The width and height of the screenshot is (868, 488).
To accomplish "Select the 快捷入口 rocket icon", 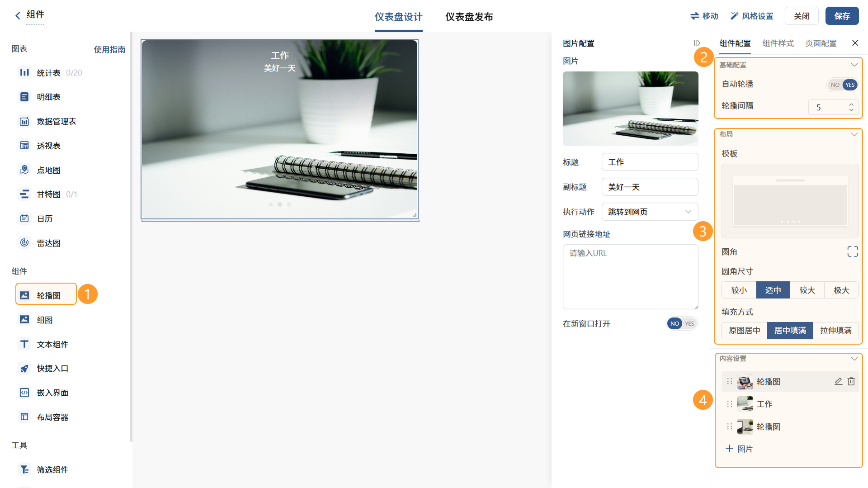I will pyautogui.click(x=24, y=368).
